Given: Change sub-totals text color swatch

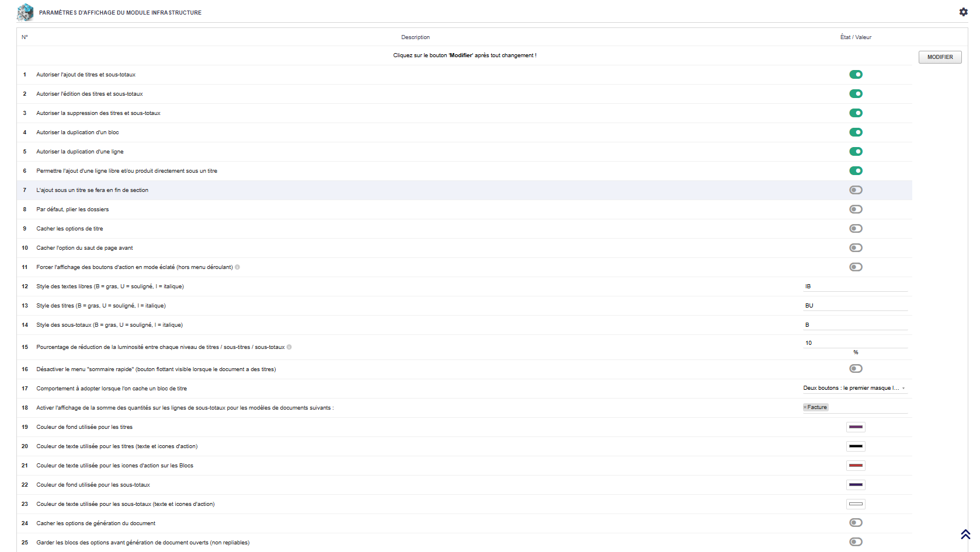Looking at the screenshot, I should click(856, 504).
